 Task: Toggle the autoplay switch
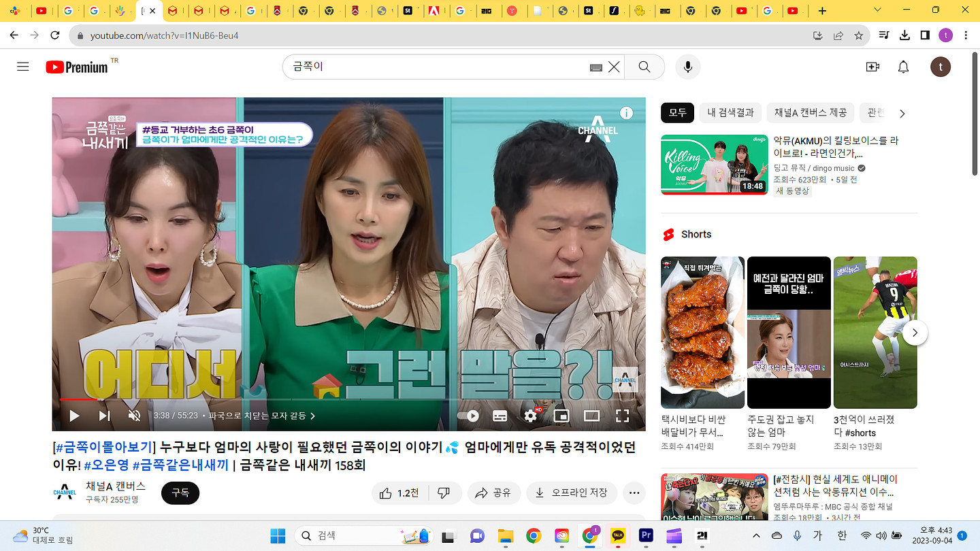(x=468, y=416)
